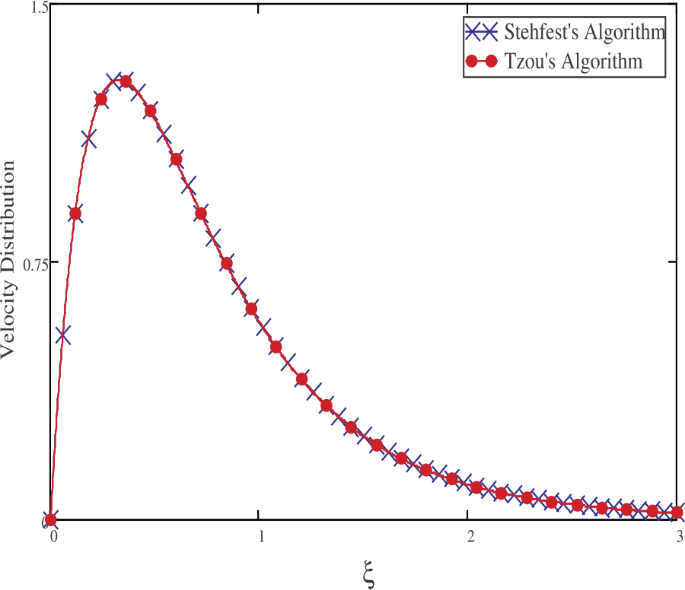Screen dimensions: 685x590
Task: Click the "Stehfest's Algorithm" legend label
Action: 585,32
